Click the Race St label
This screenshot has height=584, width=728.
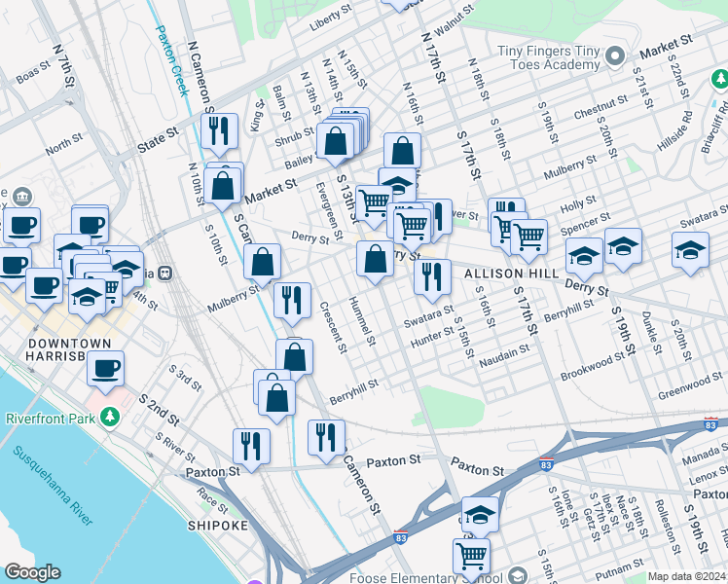pyautogui.click(x=212, y=500)
